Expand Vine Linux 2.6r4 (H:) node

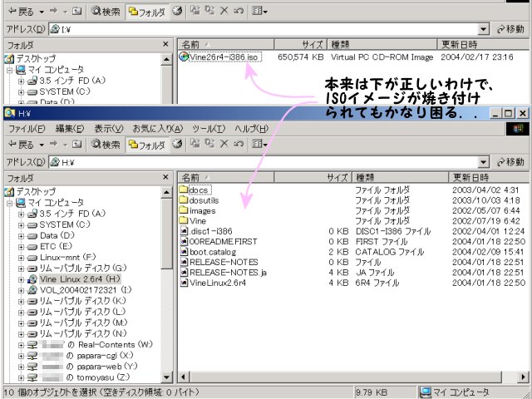pyautogui.click(x=21, y=279)
